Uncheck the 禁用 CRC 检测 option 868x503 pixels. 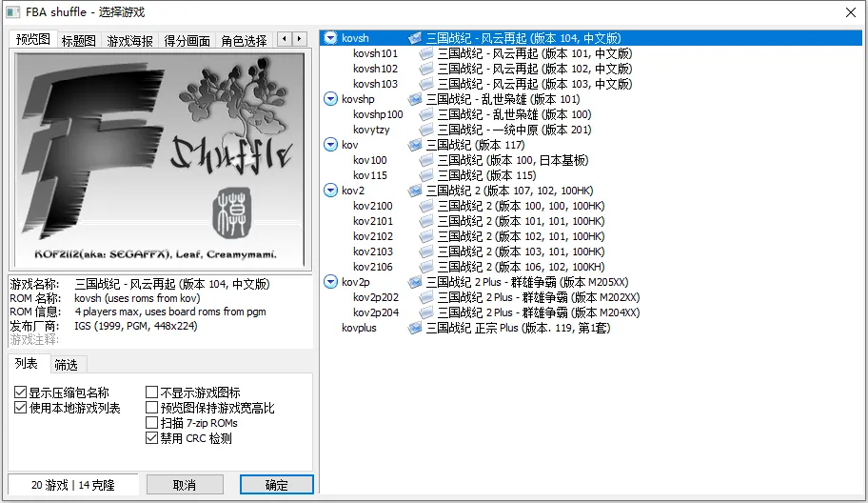pyautogui.click(x=152, y=438)
